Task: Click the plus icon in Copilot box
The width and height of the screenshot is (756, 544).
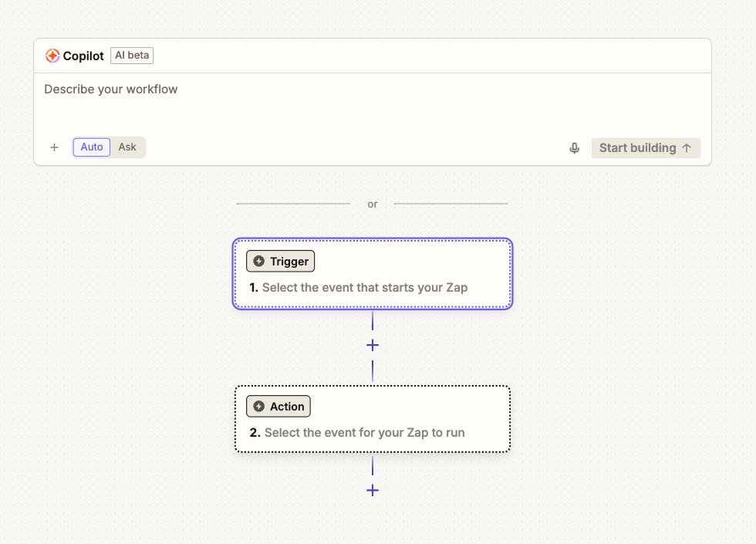Action: [x=54, y=147]
